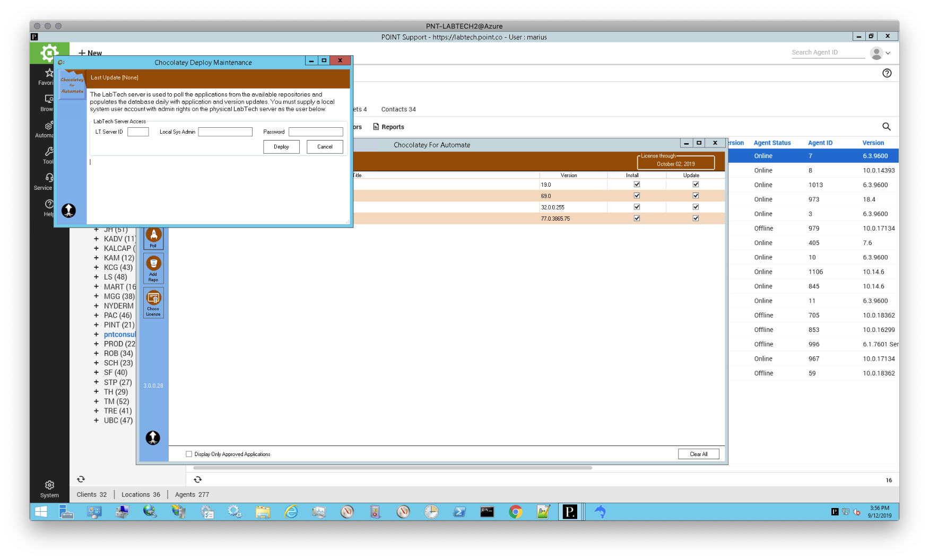Viewport: 929px width, 560px height.
Task: Click the Deploy button
Action: 281,147
